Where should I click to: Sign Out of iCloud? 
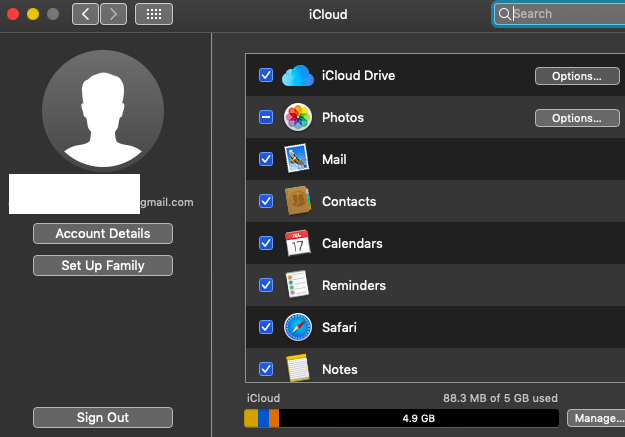(x=103, y=417)
